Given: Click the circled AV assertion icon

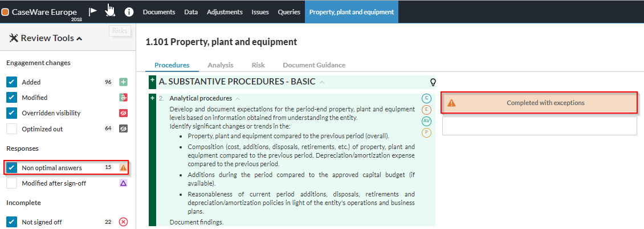Looking at the screenshot, I should click(426, 121).
